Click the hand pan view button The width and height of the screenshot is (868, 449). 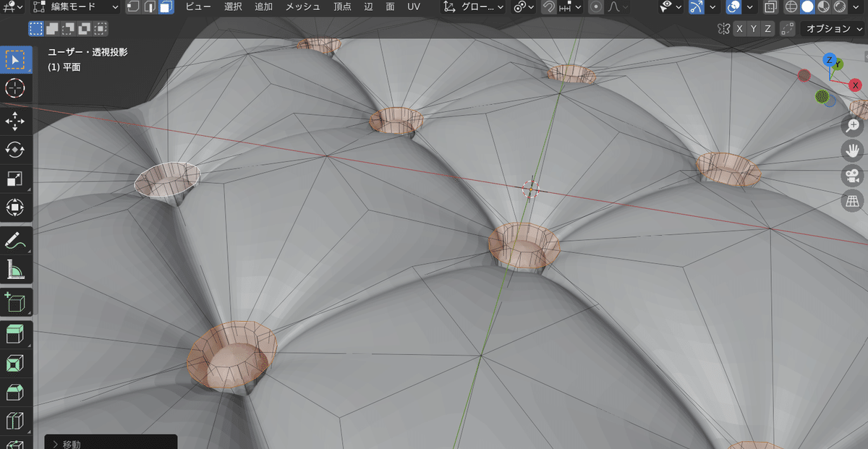coord(854,150)
